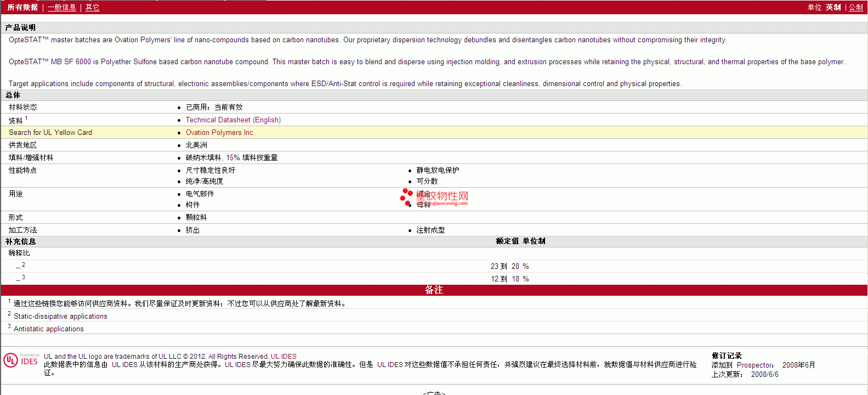Click the 尺寸稳定性良好 feature

coord(211,170)
